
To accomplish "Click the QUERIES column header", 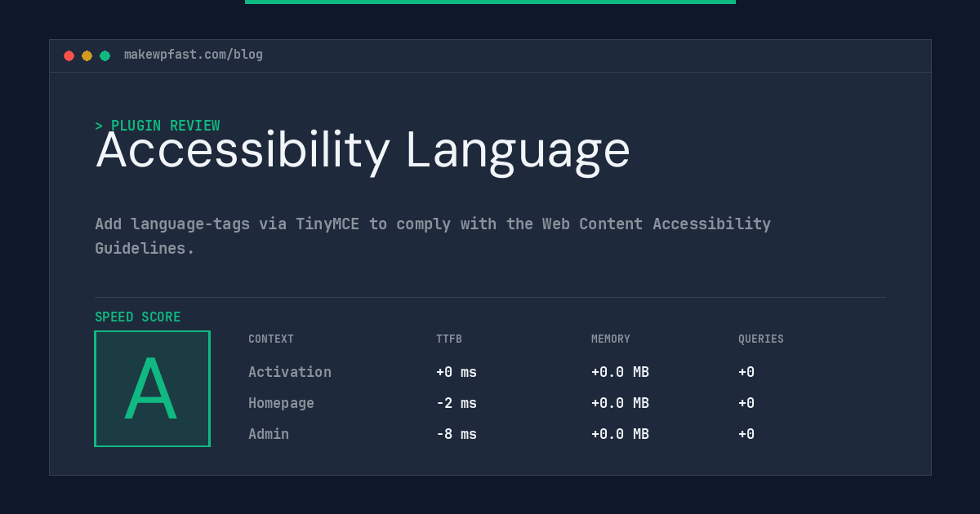I will [x=761, y=339].
